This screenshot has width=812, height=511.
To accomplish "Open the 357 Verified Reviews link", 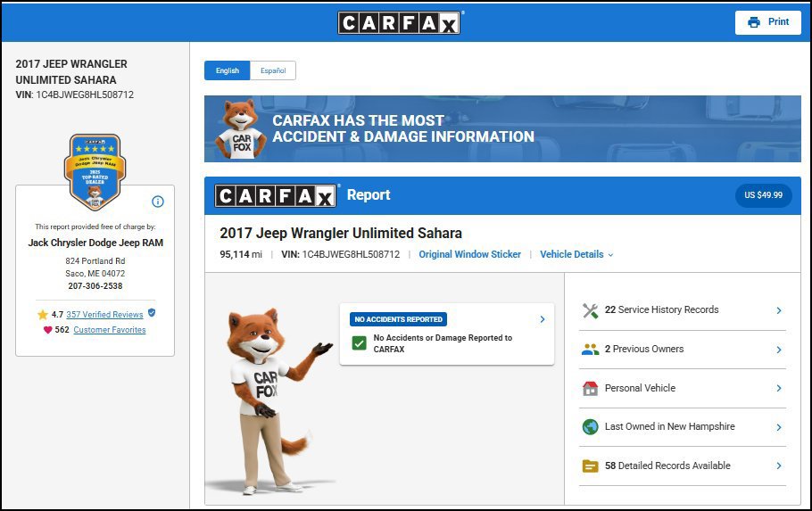I will pyautogui.click(x=104, y=314).
